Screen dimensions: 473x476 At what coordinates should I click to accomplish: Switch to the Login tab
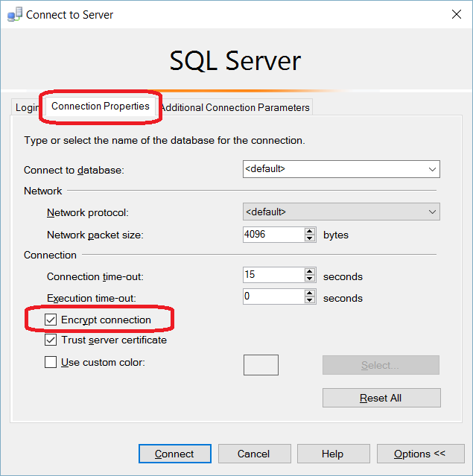click(27, 107)
